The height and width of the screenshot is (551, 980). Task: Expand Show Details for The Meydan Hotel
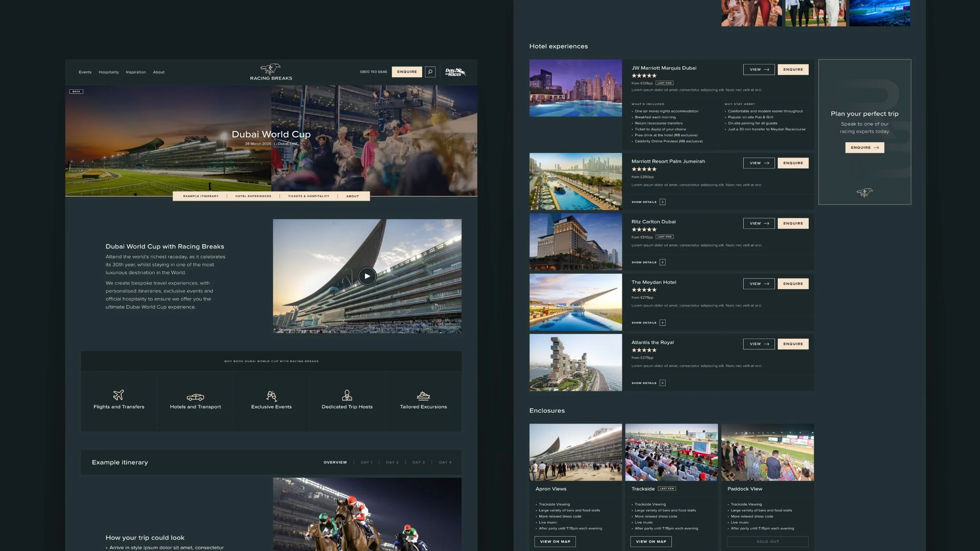[x=662, y=323]
